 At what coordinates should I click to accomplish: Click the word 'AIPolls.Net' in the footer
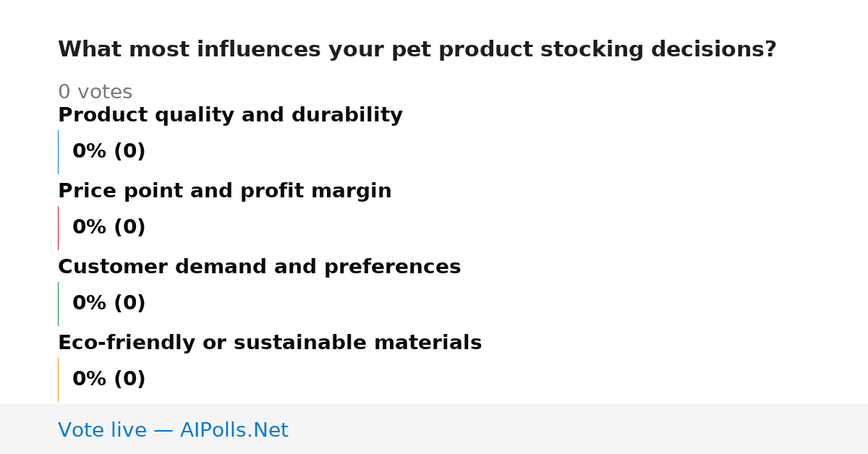tap(234, 430)
